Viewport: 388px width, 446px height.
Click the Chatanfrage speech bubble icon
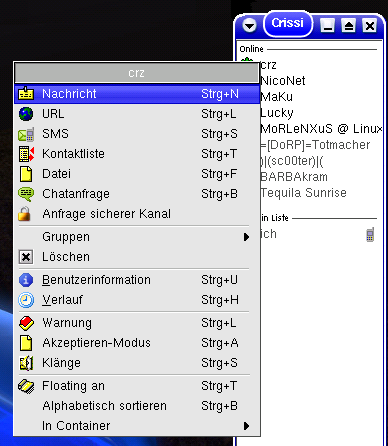[x=26, y=194]
